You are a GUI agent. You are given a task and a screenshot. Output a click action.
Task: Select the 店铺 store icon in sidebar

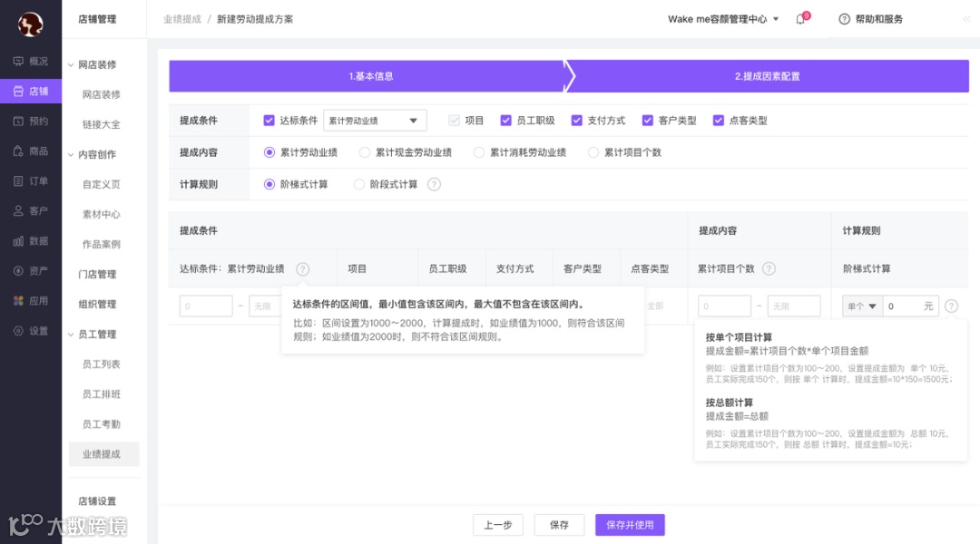(18, 92)
